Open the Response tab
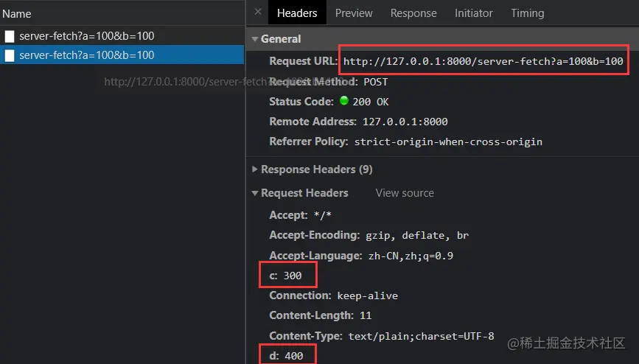The width and height of the screenshot is (639, 364). [x=413, y=13]
